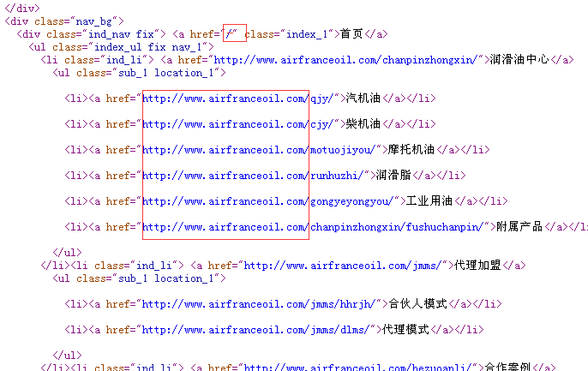Click the index_1 class value
Viewport: 588px width, 371px height.
point(307,34)
